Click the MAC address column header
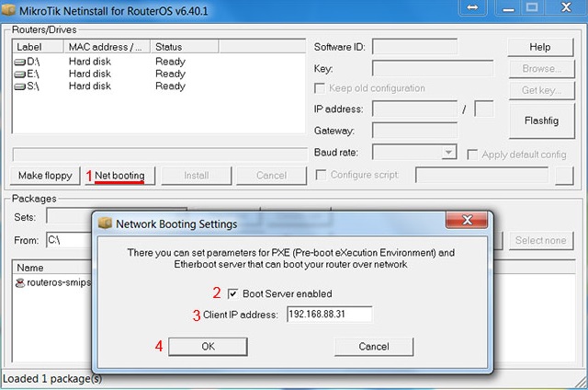 click(107, 47)
